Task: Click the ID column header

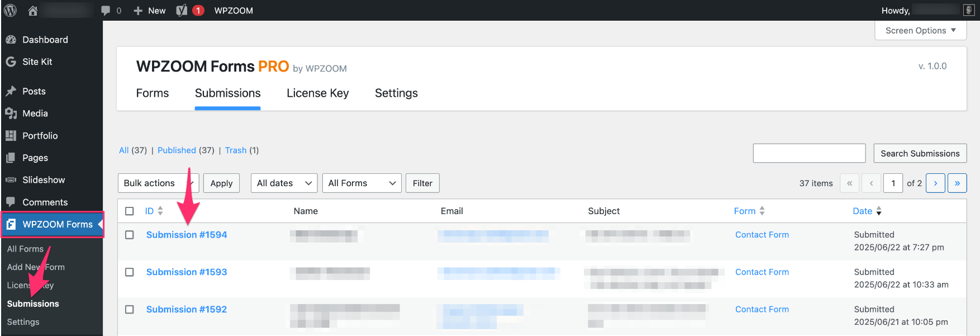Action: click(149, 211)
